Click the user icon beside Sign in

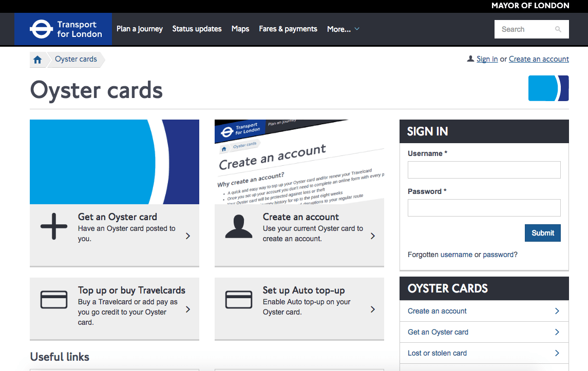click(470, 59)
